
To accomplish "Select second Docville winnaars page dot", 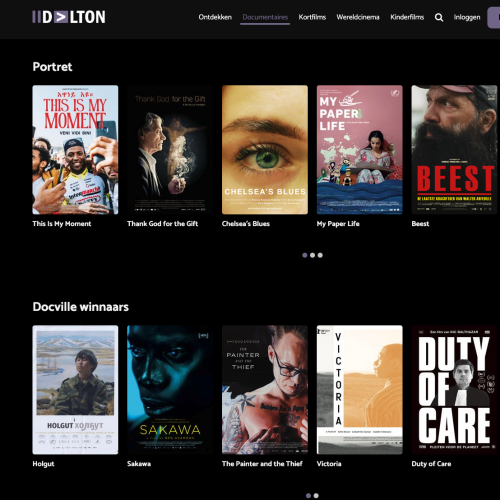I will tap(316, 496).
